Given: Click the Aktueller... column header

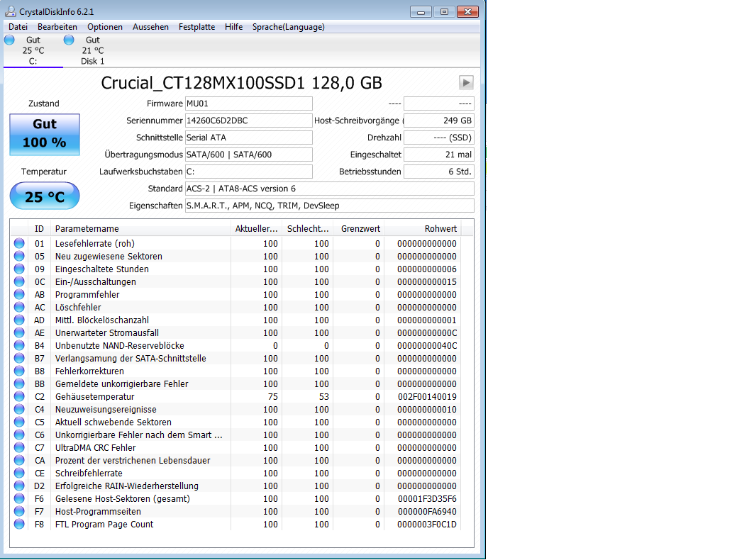Looking at the screenshot, I should pos(256,229).
